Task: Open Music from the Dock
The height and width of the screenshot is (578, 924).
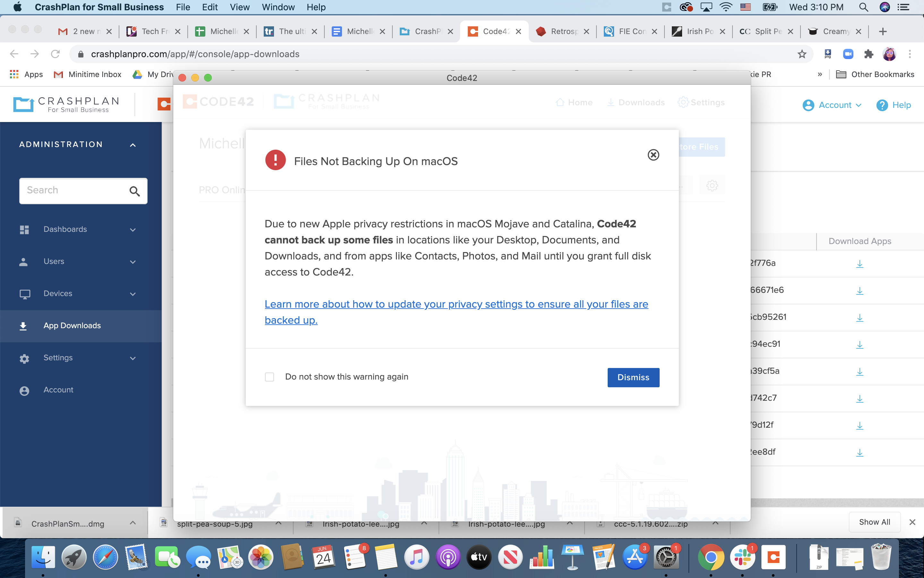Action: pos(416,557)
